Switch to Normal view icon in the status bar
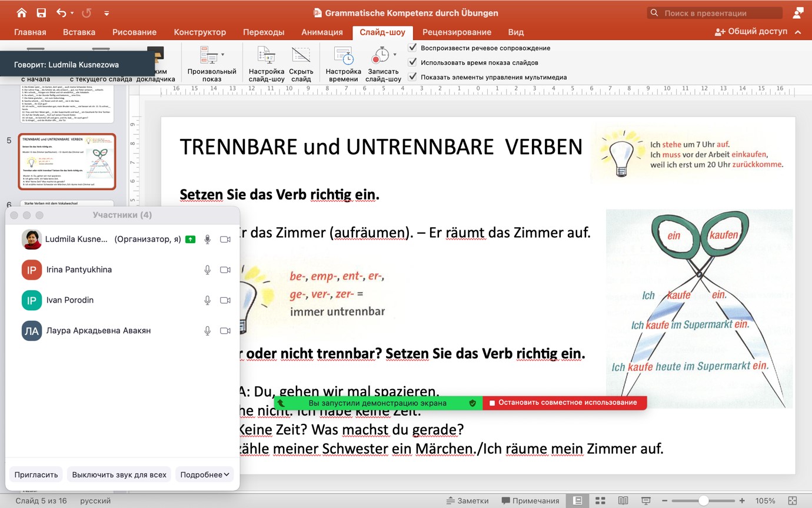 [578, 501]
